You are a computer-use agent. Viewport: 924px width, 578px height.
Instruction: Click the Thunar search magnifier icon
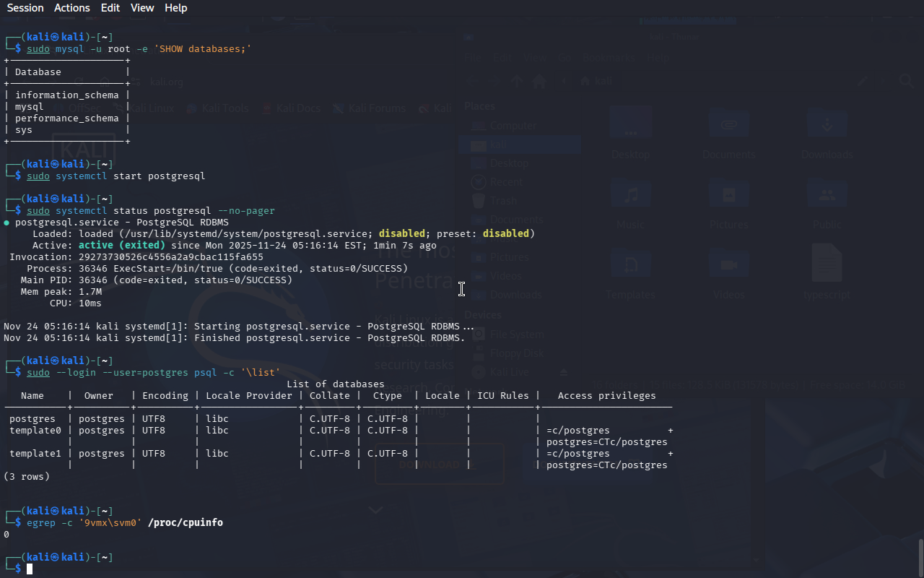(x=906, y=82)
